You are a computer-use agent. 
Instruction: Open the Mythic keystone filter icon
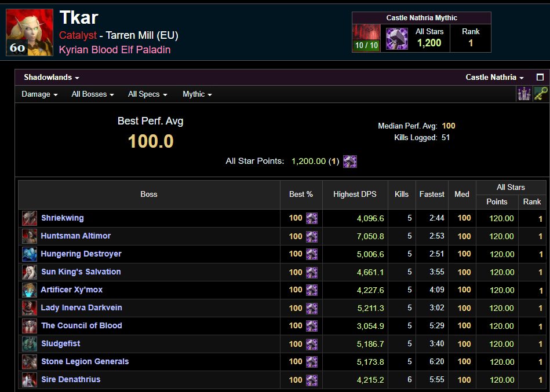541,93
